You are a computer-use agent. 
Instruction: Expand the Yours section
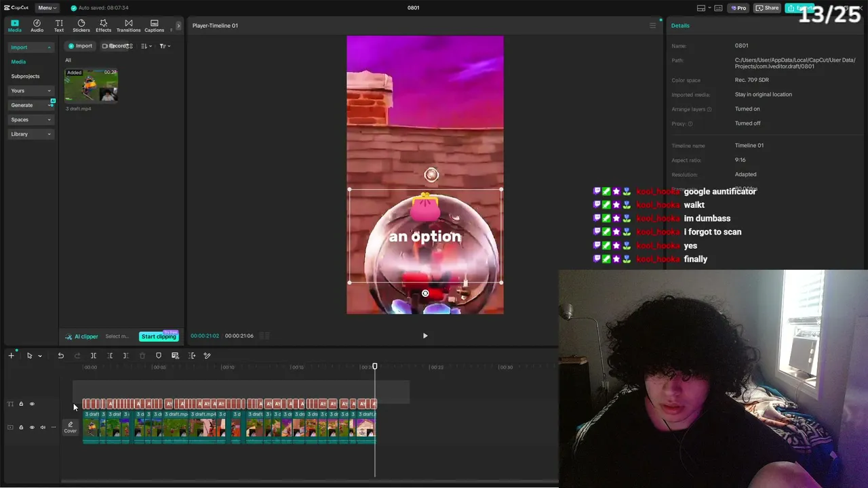tap(31, 91)
